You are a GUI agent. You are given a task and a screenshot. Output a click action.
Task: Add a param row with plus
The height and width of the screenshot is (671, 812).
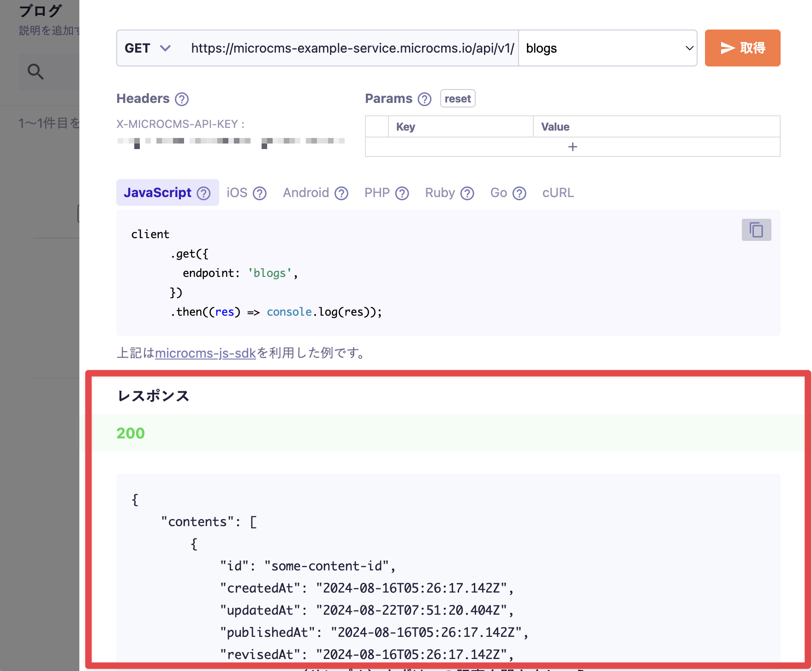(x=573, y=147)
